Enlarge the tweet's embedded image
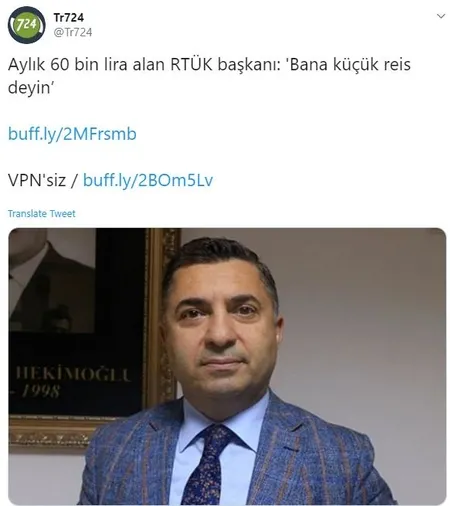The image size is (450, 506). coord(227,366)
